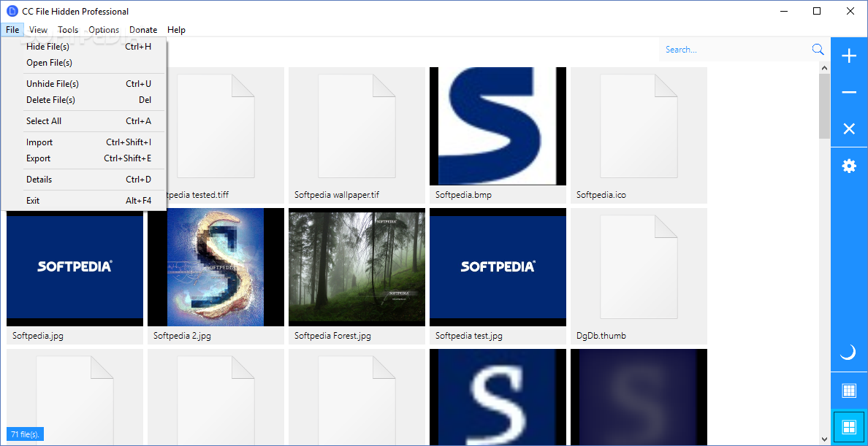Click the minus remove sidebar icon
Screen dimensions: 868x446
[849, 93]
